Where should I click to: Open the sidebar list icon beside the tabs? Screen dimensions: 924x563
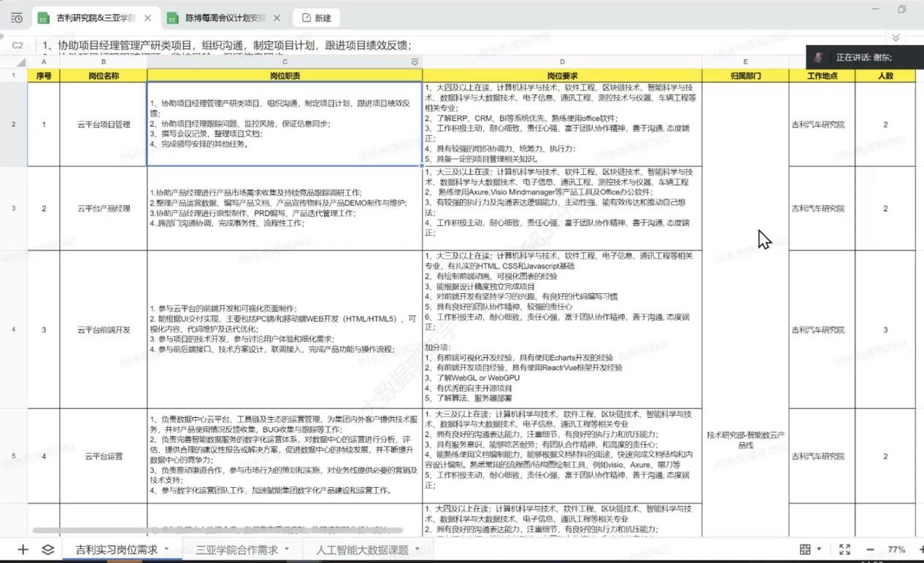pyautogui.click(x=17, y=18)
